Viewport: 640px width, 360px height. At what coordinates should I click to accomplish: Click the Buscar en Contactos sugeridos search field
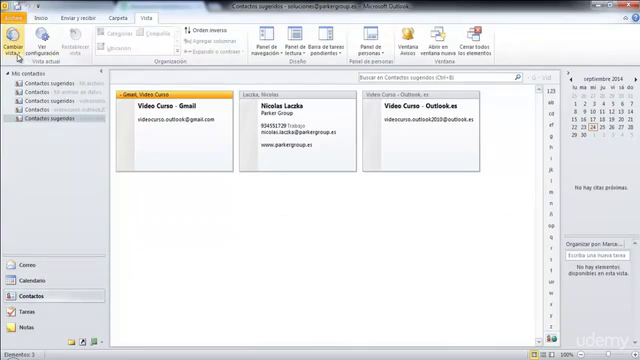click(x=436, y=77)
